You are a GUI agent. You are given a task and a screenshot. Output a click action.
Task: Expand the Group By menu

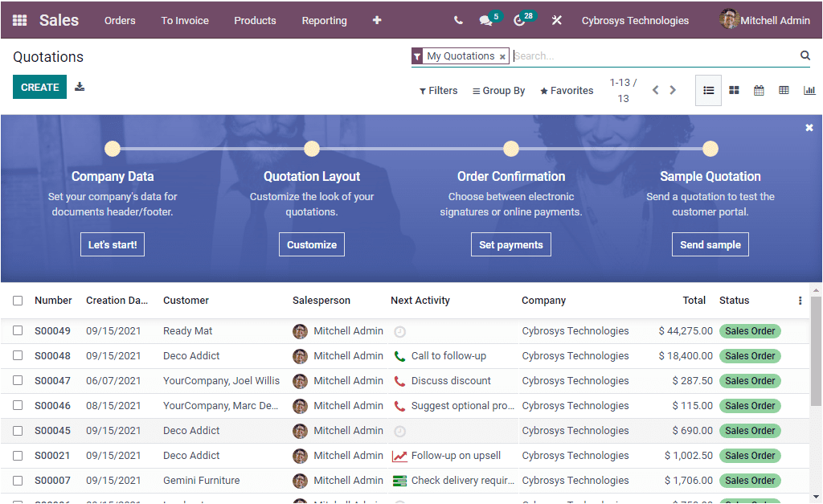pyautogui.click(x=498, y=90)
